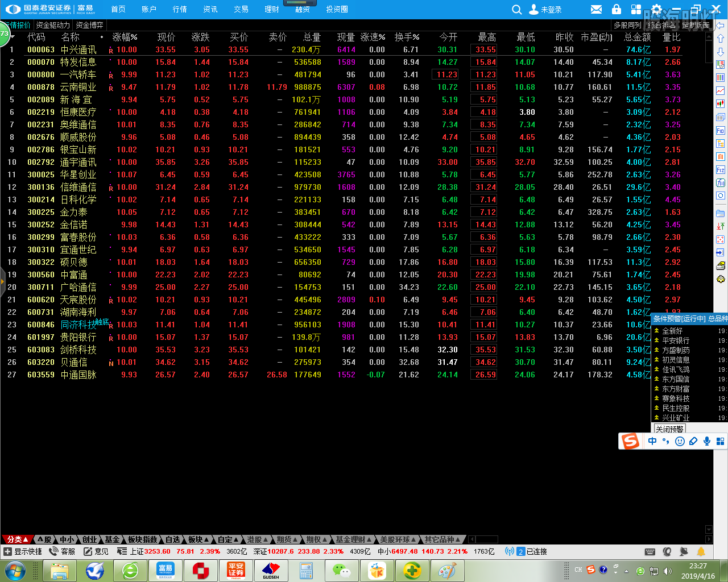Sort by 换手% column header
Screen dimensions: 728x582
pyautogui.click(x=407, y=37)
